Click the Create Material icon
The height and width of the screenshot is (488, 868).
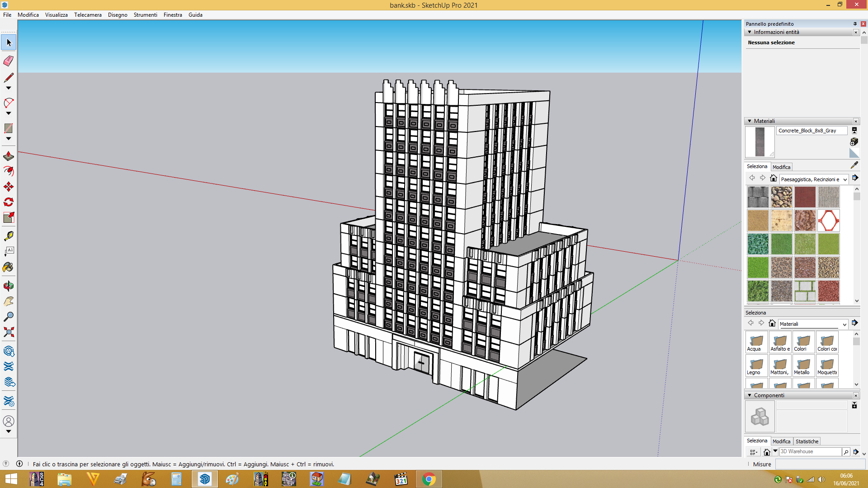click(854, 142)
